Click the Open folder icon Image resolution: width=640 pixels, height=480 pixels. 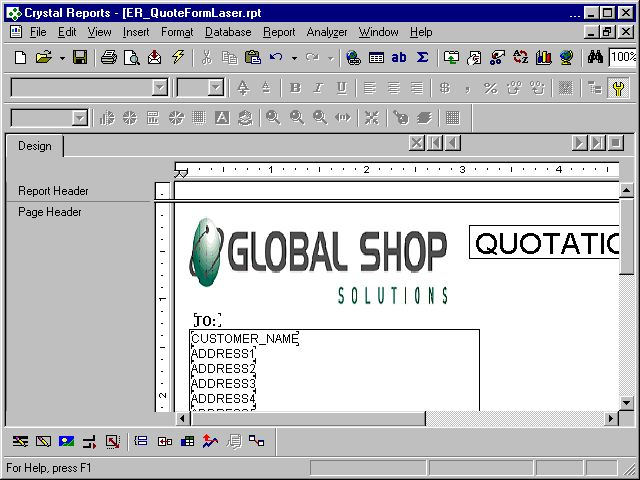coord(44,58)
